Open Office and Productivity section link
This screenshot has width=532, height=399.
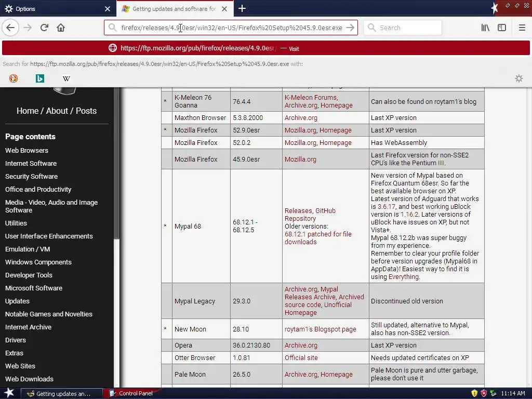click(38, 189)
